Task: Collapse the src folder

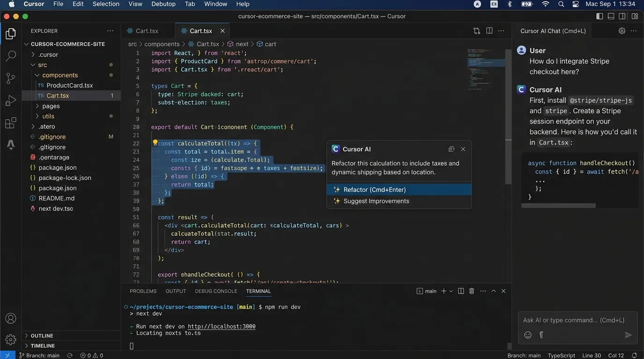Action: coord(33,65)
